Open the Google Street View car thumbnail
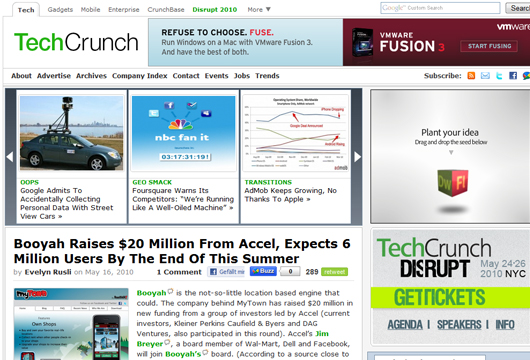The width and height of the screenshot is (530, 360). 71,133
